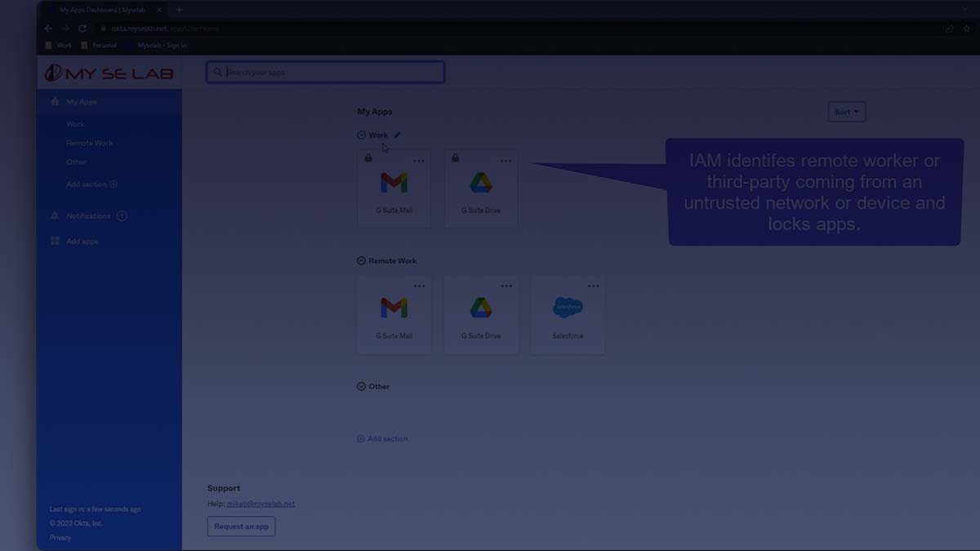The width and height of the screenshot is (980, 551).
Task: Click the Add apps grid icon
Action: (55, 242)
